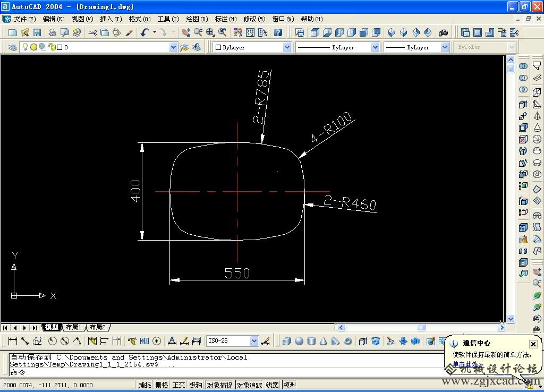Jump to the first layout tab arrow
The width and height of the screenshot is (544, 392).
coord(5,328)
